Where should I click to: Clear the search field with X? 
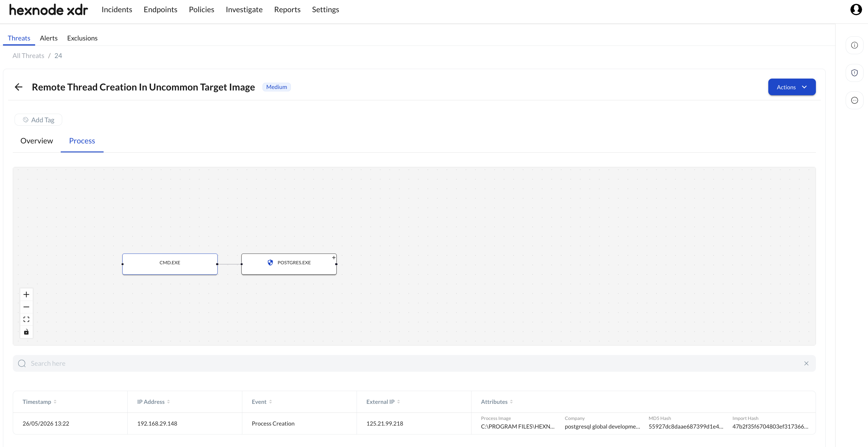[806, 363]
